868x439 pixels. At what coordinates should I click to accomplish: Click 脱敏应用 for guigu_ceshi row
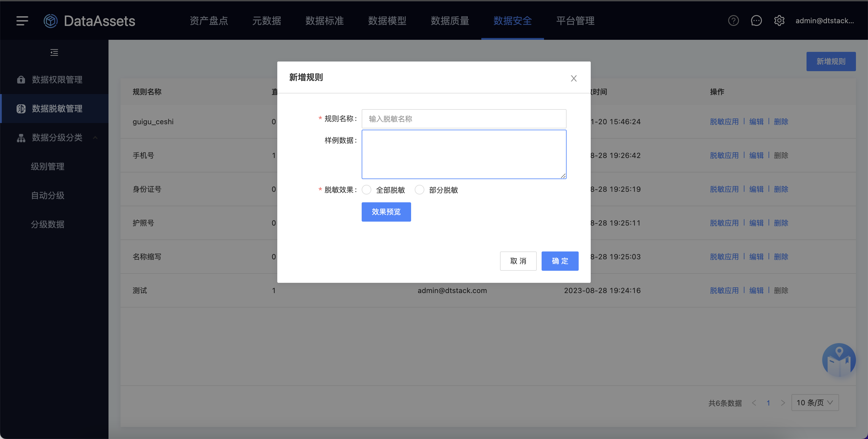click(724, 122)
